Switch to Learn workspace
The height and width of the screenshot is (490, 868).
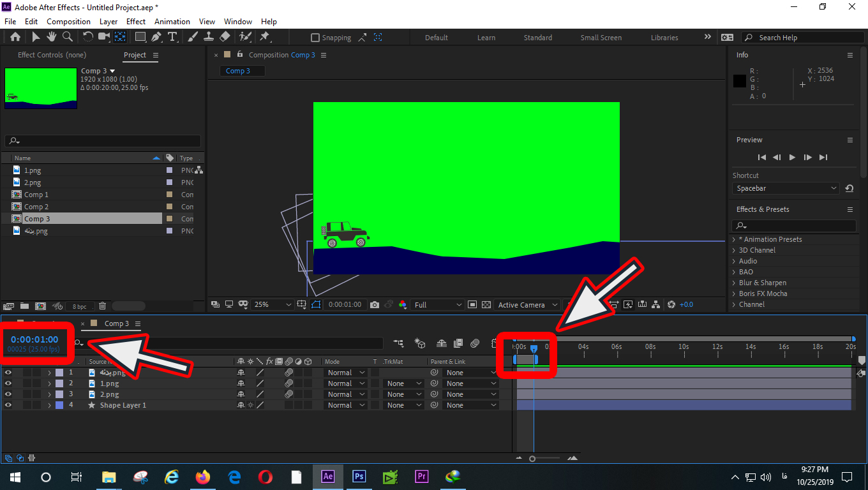[486, 38]
